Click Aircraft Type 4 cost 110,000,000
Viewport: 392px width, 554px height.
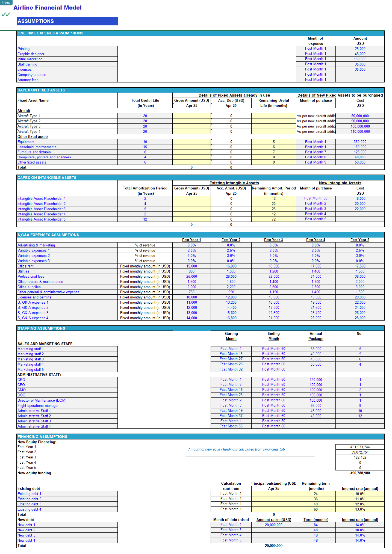360,132
